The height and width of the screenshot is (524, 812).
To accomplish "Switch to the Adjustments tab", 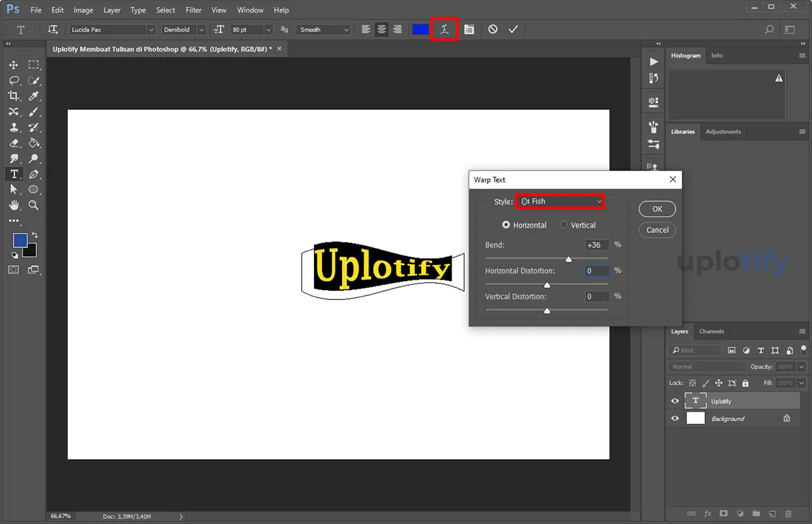I will tap(723, 131).
